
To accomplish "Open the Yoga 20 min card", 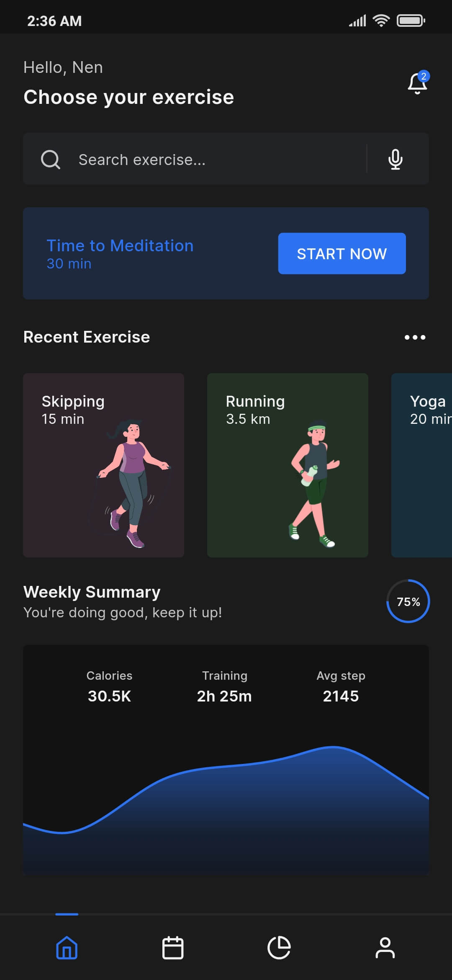I will [421, 465].
